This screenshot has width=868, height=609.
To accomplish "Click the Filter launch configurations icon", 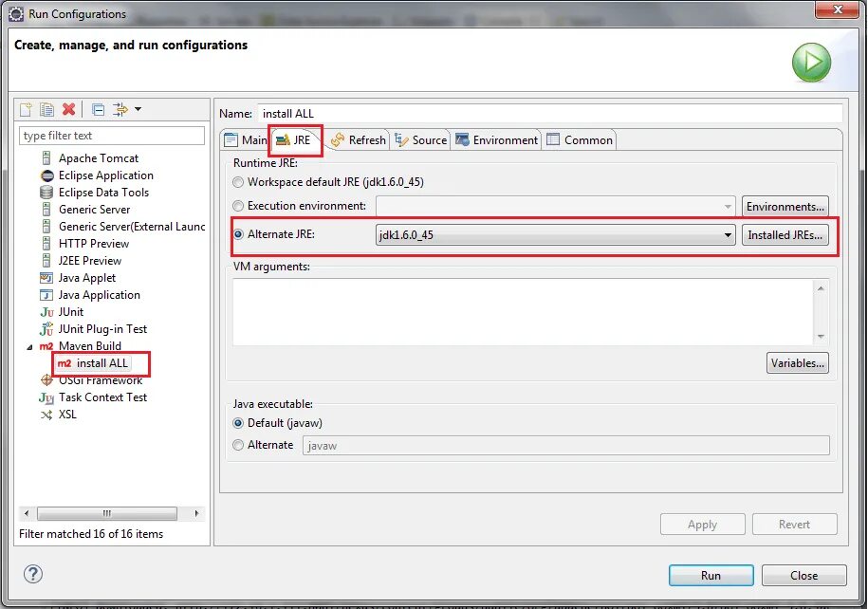I will (x=120, y=109).
